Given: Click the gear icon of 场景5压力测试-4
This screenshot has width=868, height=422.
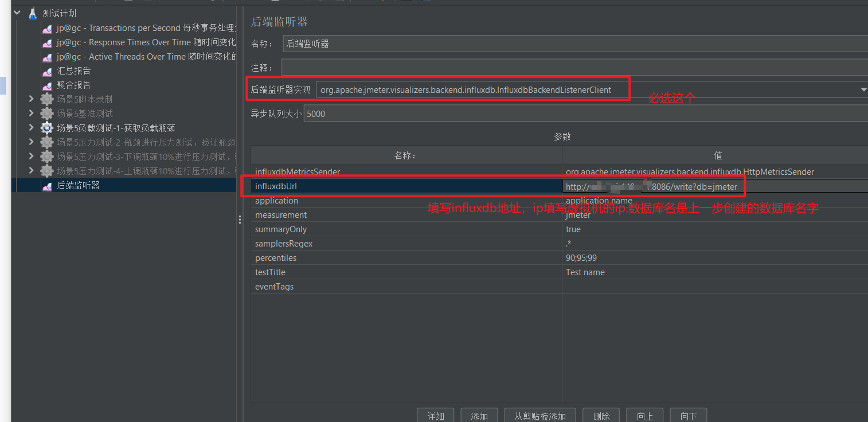Looking at the screenshot, I should pyautogui.click(x=47, y=171).
